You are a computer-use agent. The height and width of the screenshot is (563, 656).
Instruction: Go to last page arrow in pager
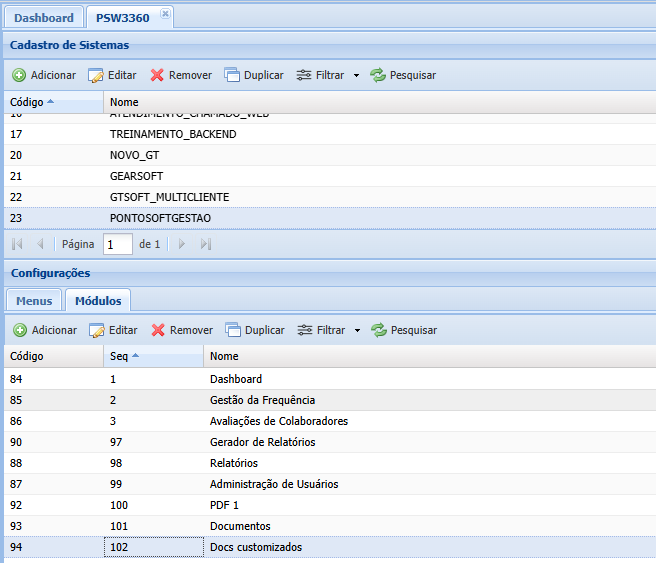pos(205,244)
